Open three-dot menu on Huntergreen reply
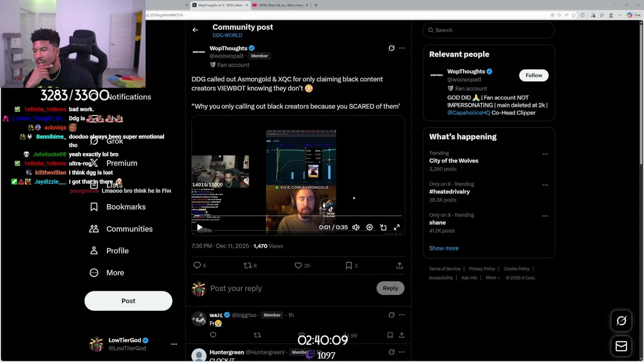Image resolution: width=644 pixels, height=362 pixels. coord(401,352)
